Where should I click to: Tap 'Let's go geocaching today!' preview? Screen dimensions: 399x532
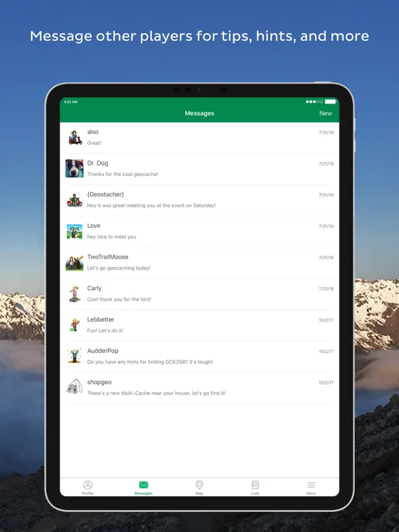119,268
